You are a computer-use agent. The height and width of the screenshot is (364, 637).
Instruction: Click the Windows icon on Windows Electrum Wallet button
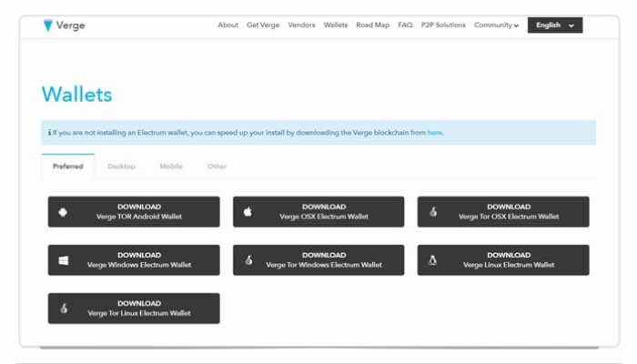coord(64,260)
